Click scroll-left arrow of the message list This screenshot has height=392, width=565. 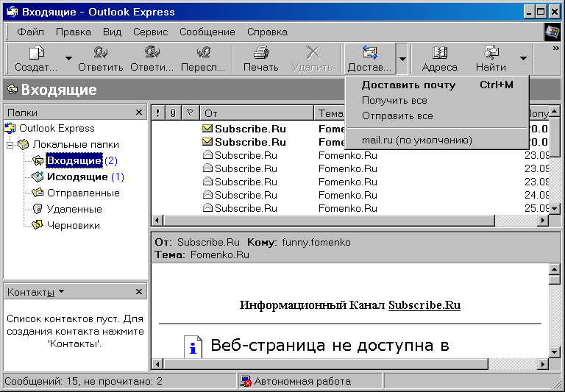pyautogui.click(x=157, y=220)
